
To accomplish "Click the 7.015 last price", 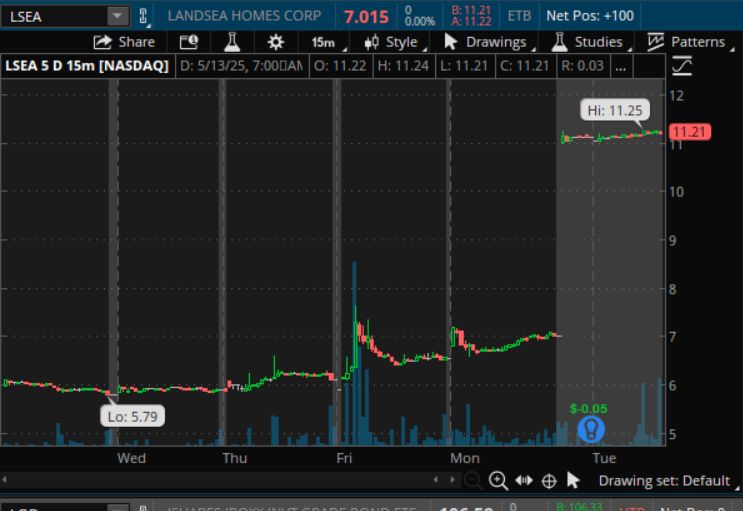I will click(366, 17).
